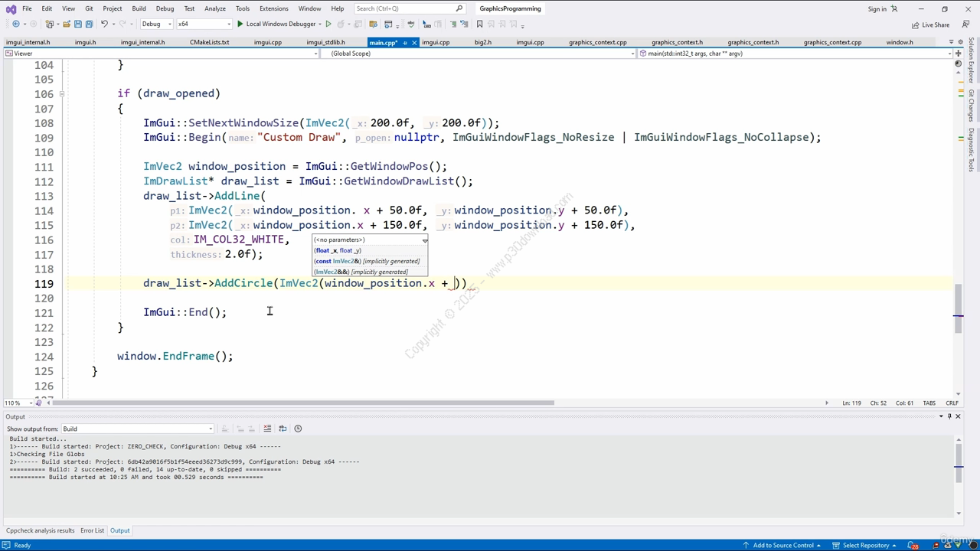Open the Build menu

(139, 8)
